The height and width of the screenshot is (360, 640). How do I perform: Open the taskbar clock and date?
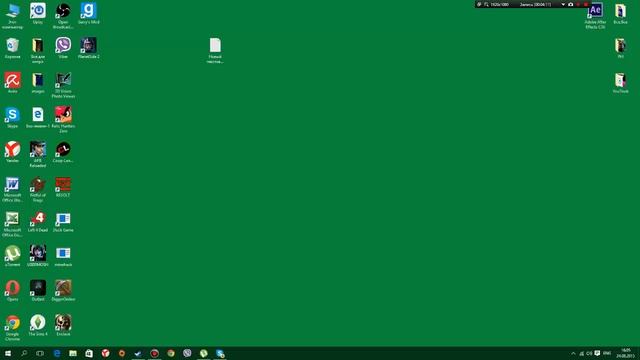coord(625,353)
